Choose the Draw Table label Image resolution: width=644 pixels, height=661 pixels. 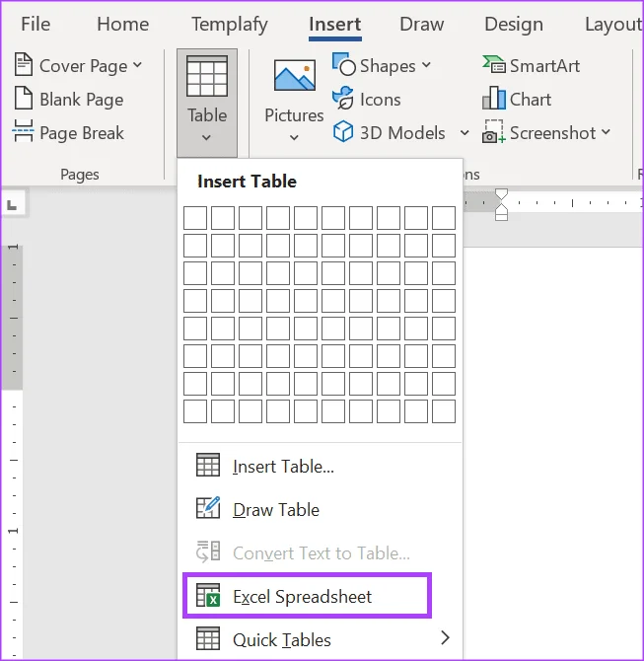[276, 510]
